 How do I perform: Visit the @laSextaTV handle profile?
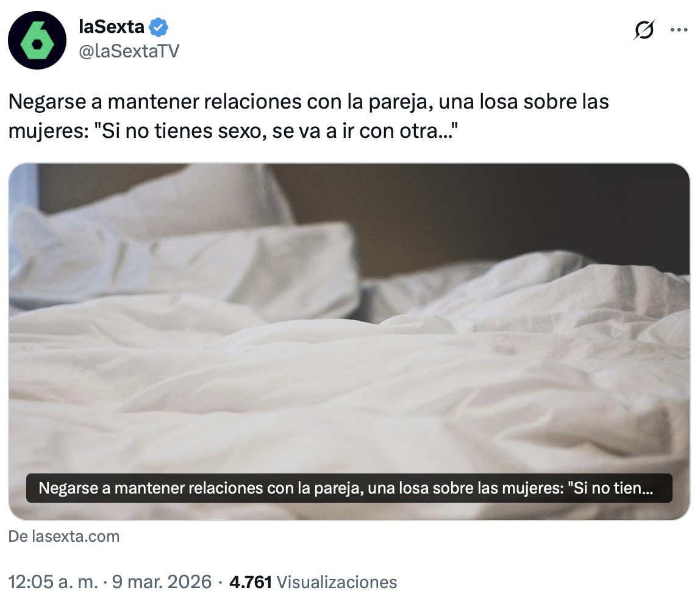(129, 51)
